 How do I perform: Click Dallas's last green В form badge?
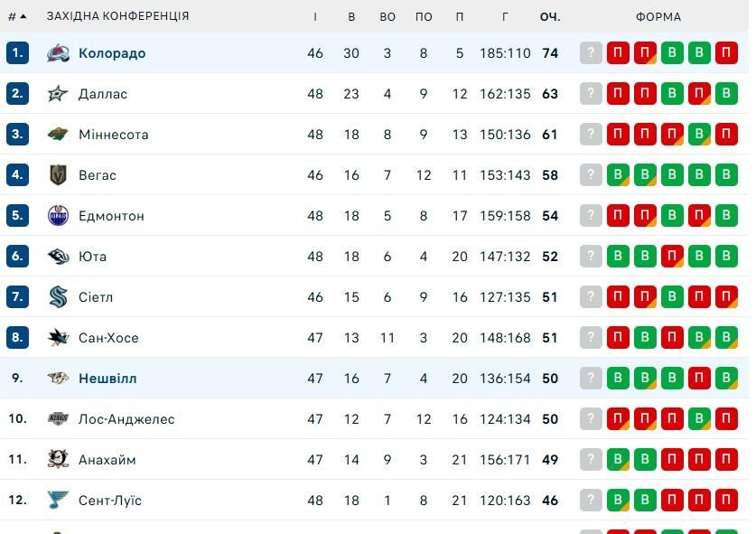[x=726, y=94]
